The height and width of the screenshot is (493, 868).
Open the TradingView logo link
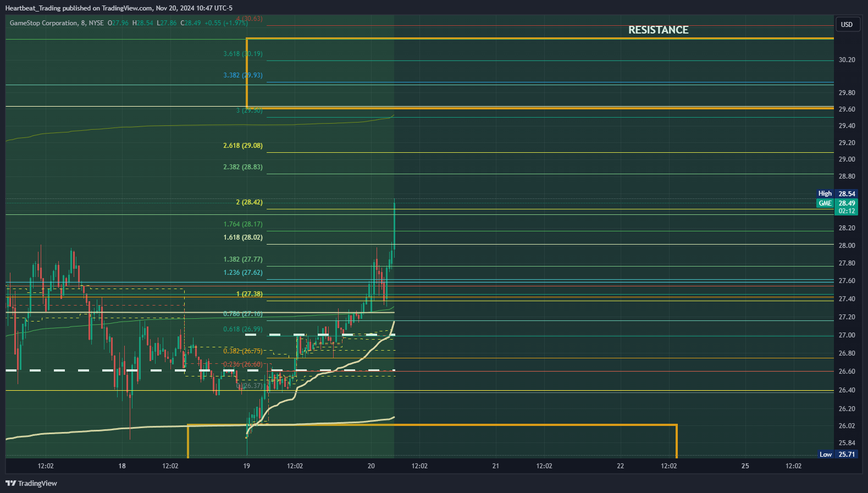pos(31,484)
